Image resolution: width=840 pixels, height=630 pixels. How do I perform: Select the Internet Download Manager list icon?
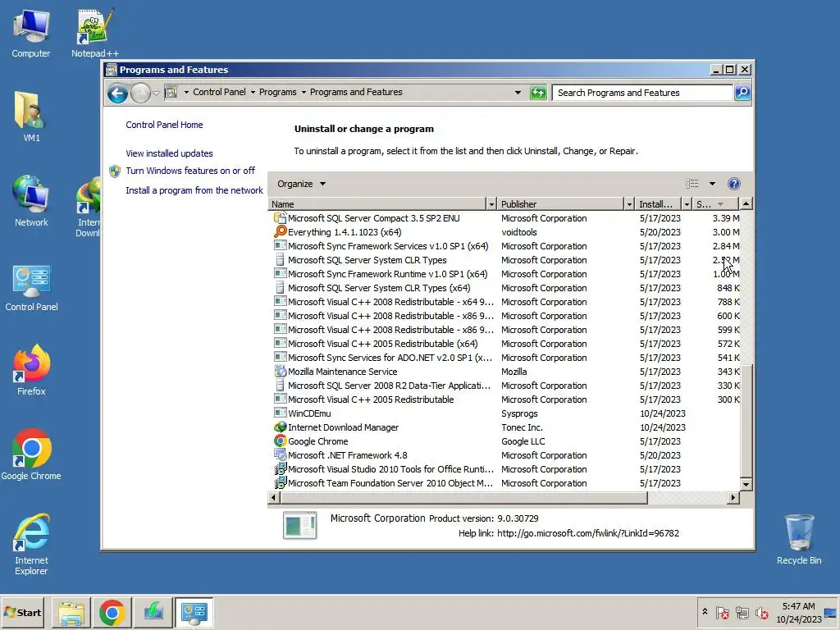tap(281, 427)
